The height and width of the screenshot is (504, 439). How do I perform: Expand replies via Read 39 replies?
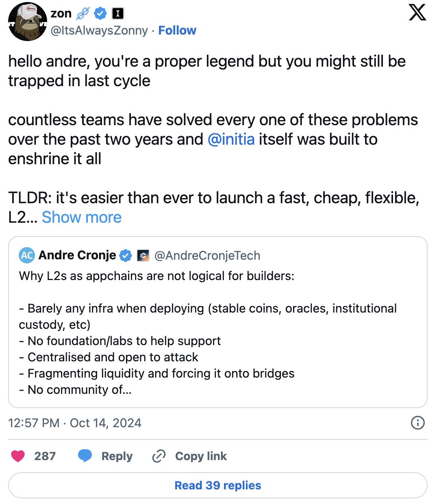[218, 485]
